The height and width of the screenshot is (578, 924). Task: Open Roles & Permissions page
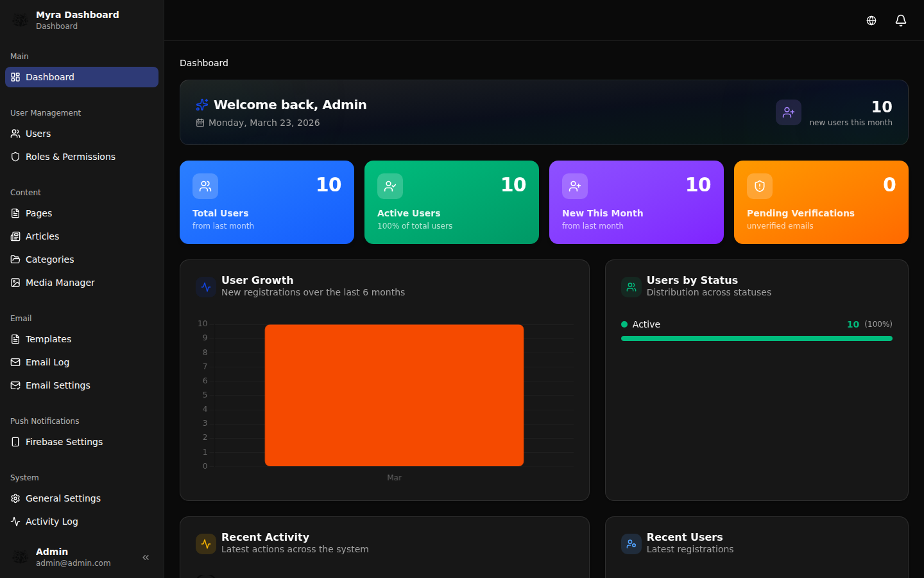(x=81, y=157)
